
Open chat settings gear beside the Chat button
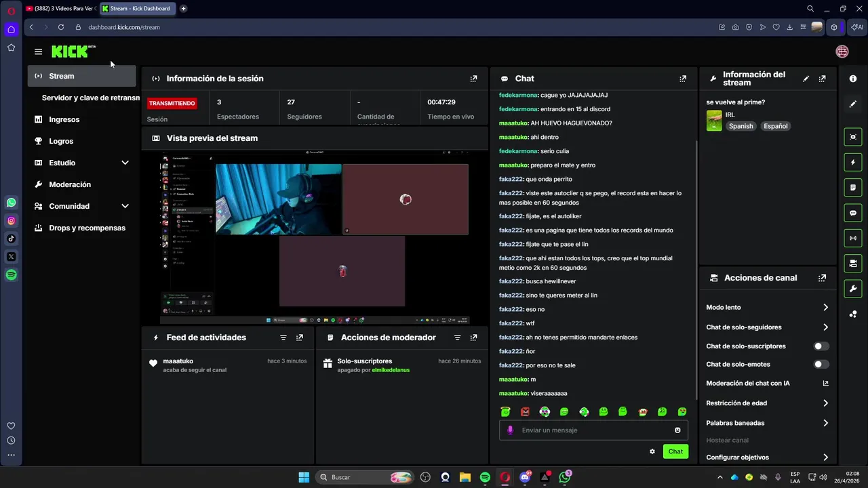[652, 451]
